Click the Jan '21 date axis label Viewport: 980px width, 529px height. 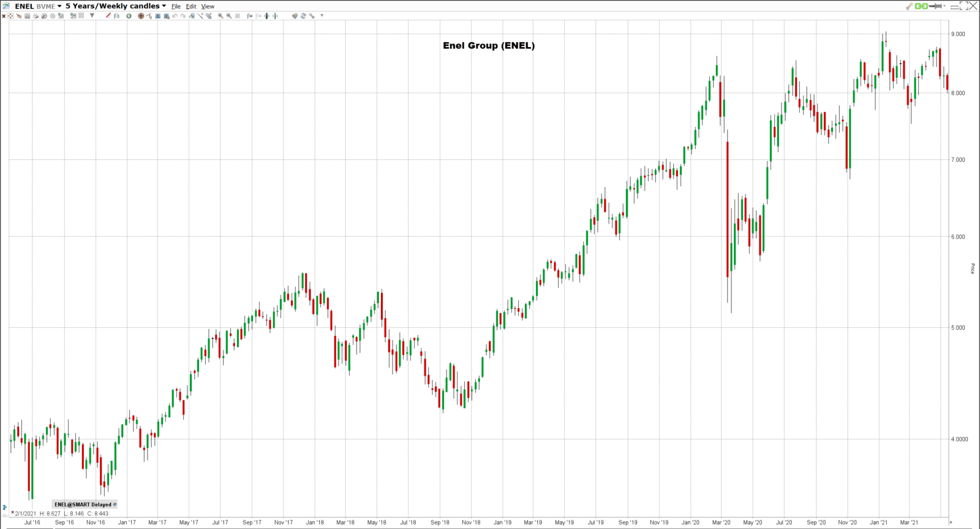click(x=878, y=522)
